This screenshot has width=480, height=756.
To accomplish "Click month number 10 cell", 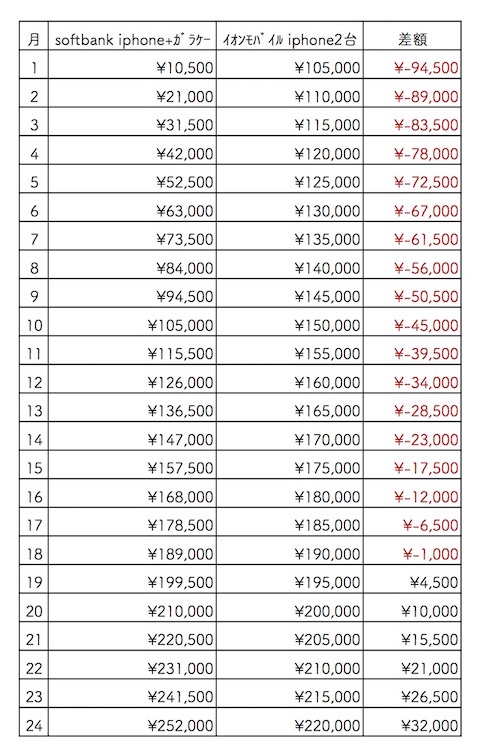I will click(x=34, y=322).
